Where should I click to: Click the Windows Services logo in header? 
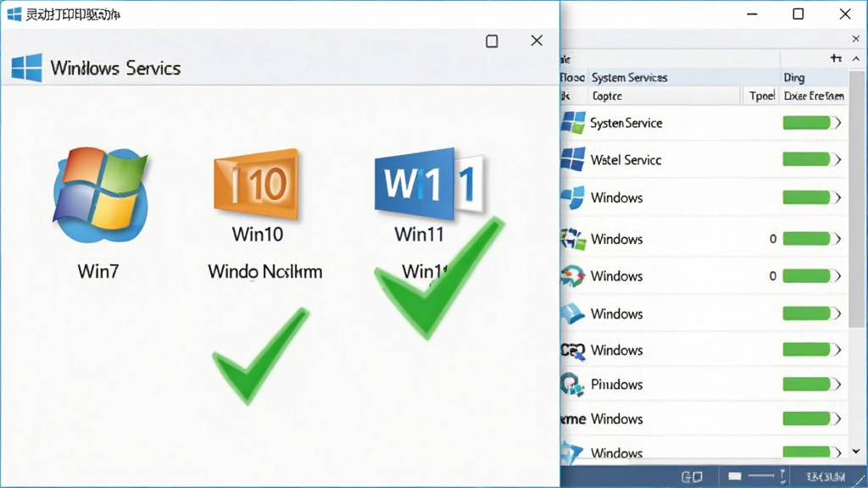[26, 68]
